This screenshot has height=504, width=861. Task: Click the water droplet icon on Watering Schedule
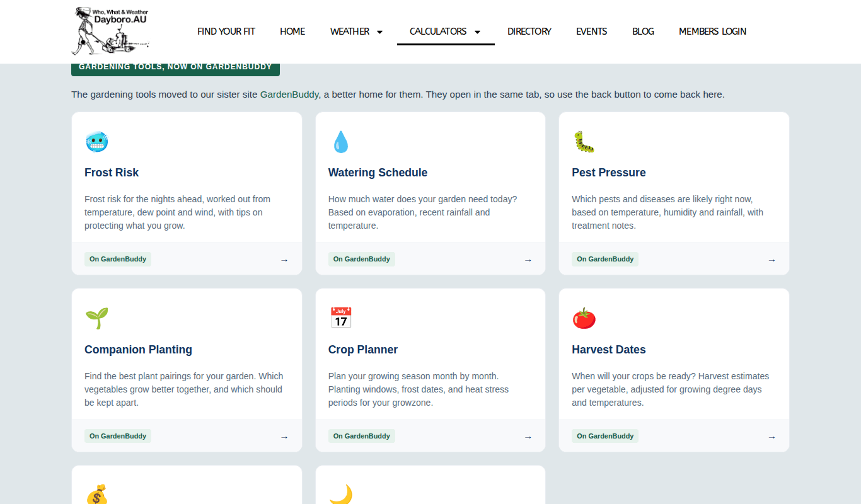pos(340,142)
